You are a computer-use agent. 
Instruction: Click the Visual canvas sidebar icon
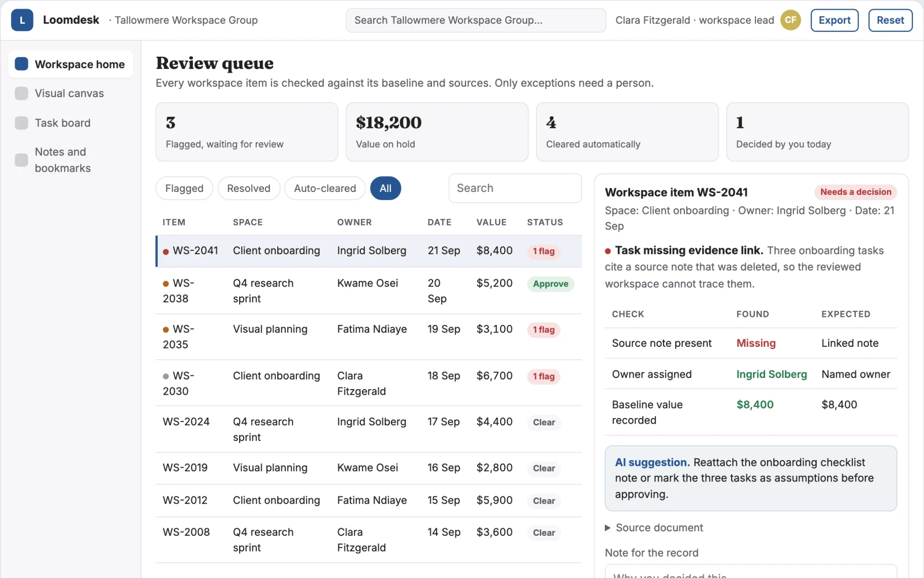tap(21, 93)
